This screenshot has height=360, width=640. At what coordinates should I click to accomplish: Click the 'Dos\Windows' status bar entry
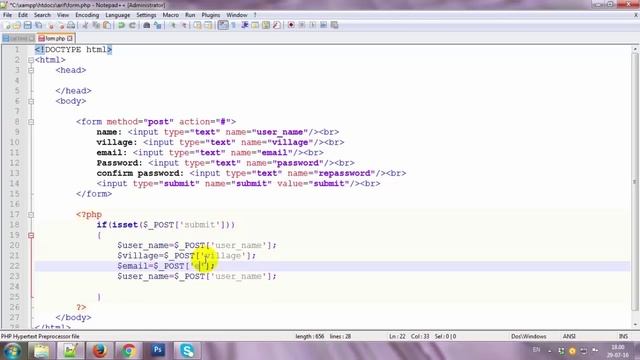[529, 337]
